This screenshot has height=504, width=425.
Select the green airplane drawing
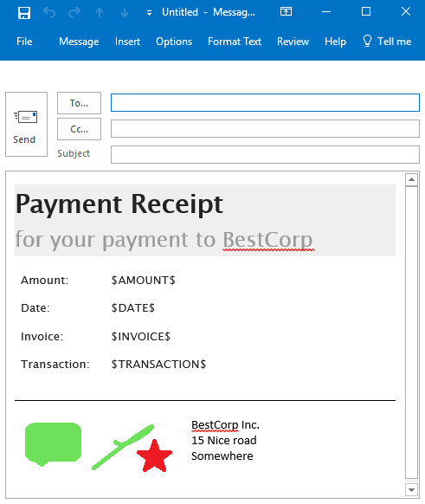click(x=123, y=447)
